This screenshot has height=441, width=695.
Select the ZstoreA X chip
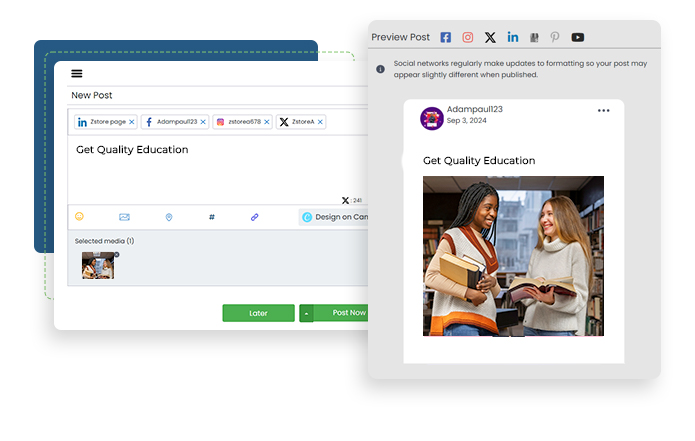(301, 122)
